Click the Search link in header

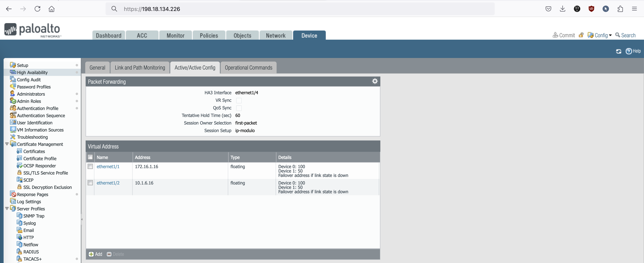(628, 35)
